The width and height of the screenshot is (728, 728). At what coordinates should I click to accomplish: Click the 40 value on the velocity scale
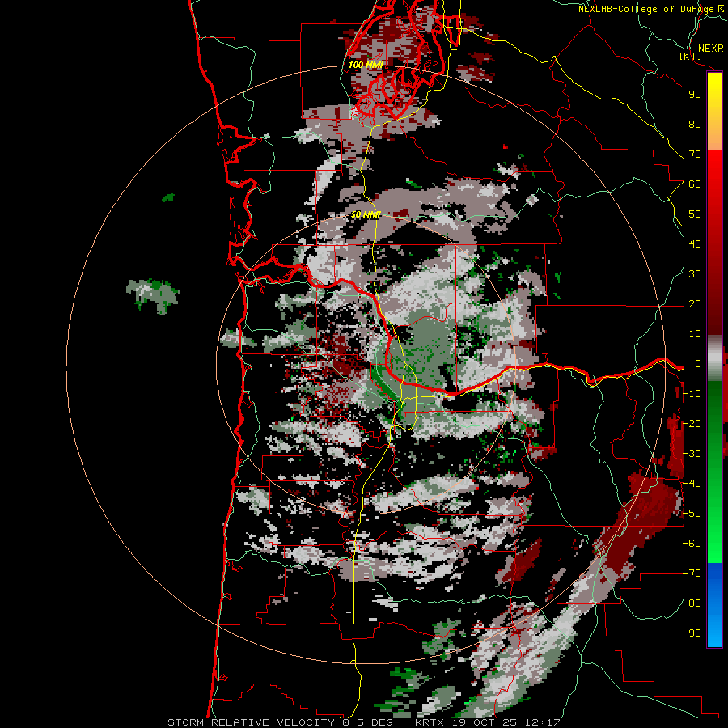coord(695,244)
